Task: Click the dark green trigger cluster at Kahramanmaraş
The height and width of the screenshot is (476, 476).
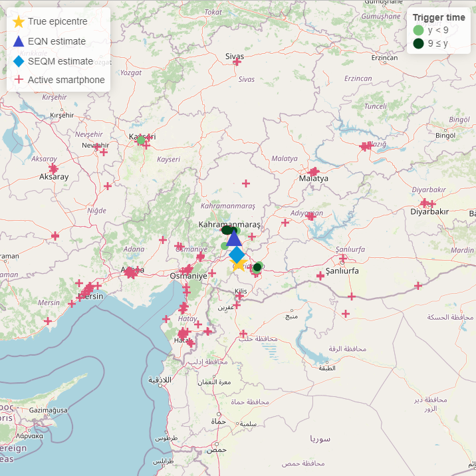Action: point(227,230)
